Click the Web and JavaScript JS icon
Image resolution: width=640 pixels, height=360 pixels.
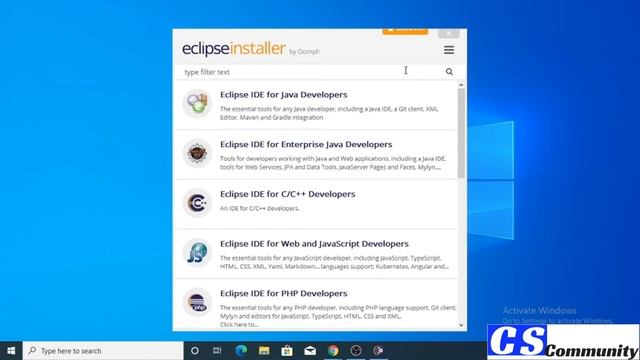click(197, 252)
